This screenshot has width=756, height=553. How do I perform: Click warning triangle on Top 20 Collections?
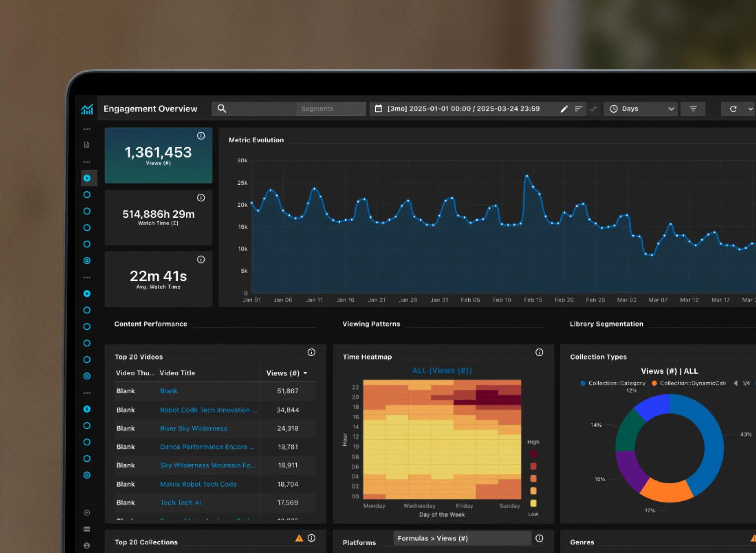(x=299, y=538)
